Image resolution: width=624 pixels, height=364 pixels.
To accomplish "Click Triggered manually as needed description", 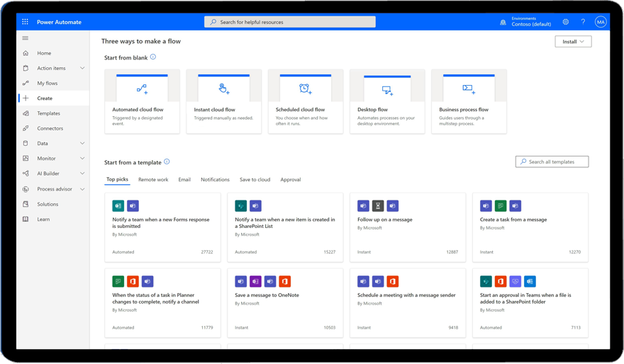I will tap(223, 118).
